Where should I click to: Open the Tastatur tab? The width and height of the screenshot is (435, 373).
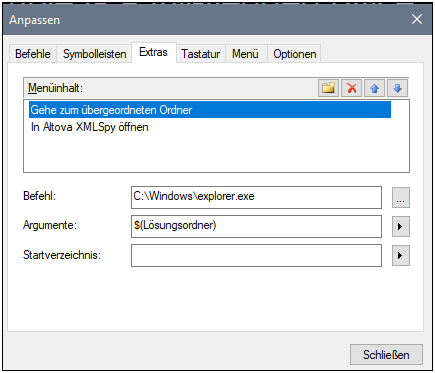(x=201, y=54)
